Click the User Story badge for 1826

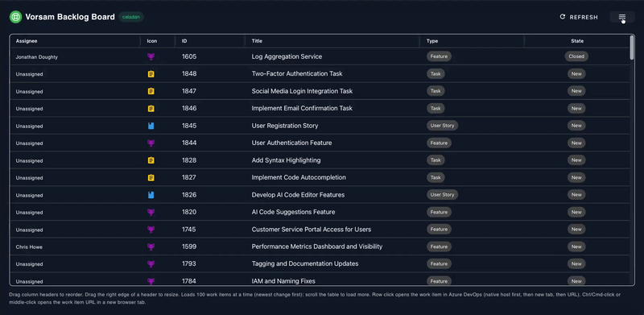442,195
